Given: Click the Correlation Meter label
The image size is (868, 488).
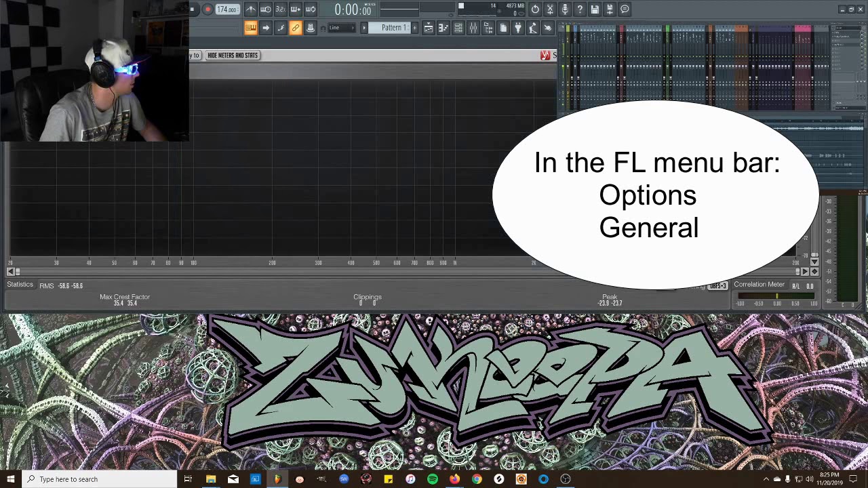Looking at the screenshot, I should pyautogui.click(x=759, y=285).
